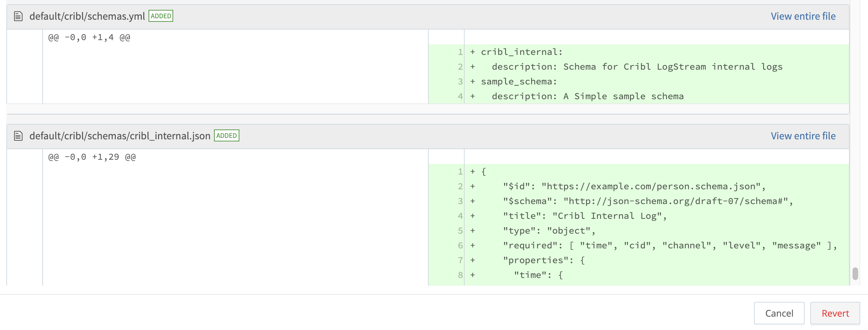
Task: Click the Revert button
Action: click(835, 313)
